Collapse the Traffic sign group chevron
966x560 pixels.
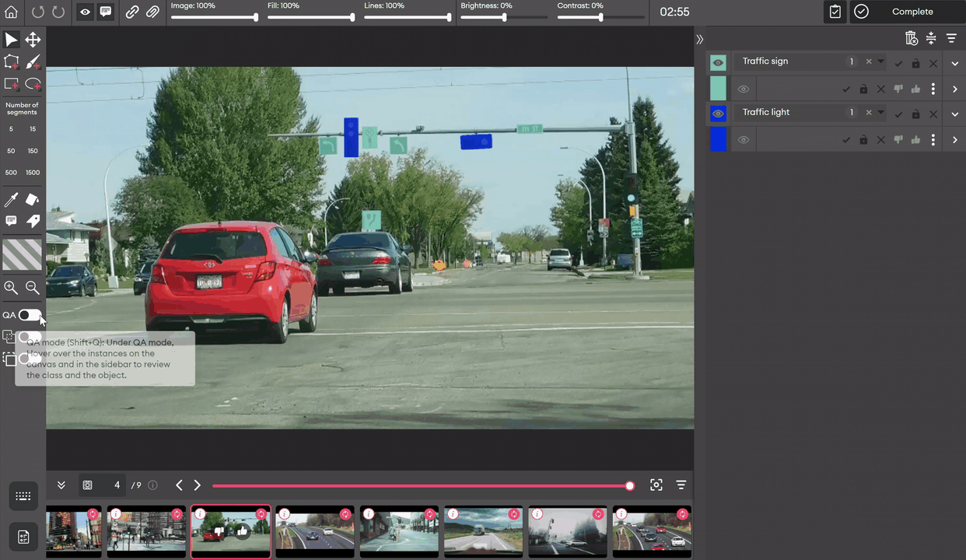click(955, 64)
